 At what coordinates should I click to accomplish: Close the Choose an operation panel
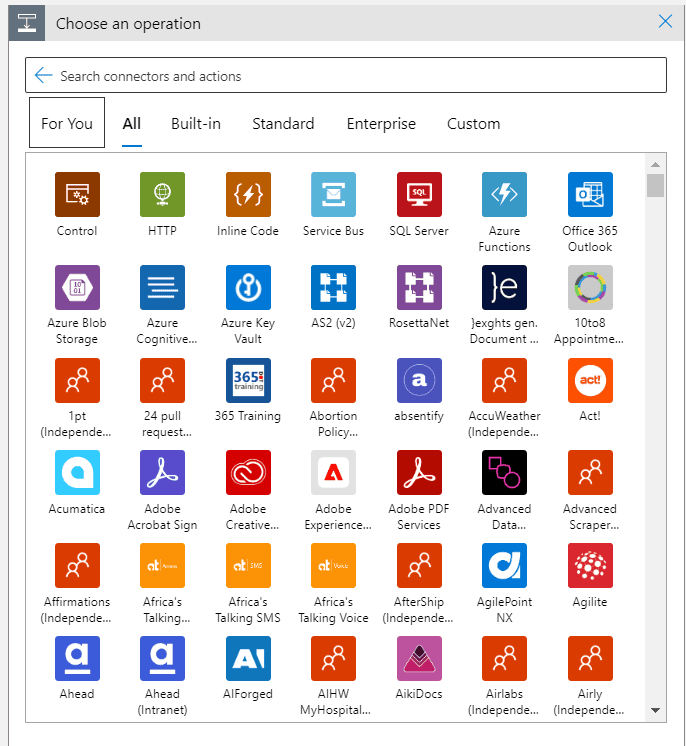pos(665,21)
